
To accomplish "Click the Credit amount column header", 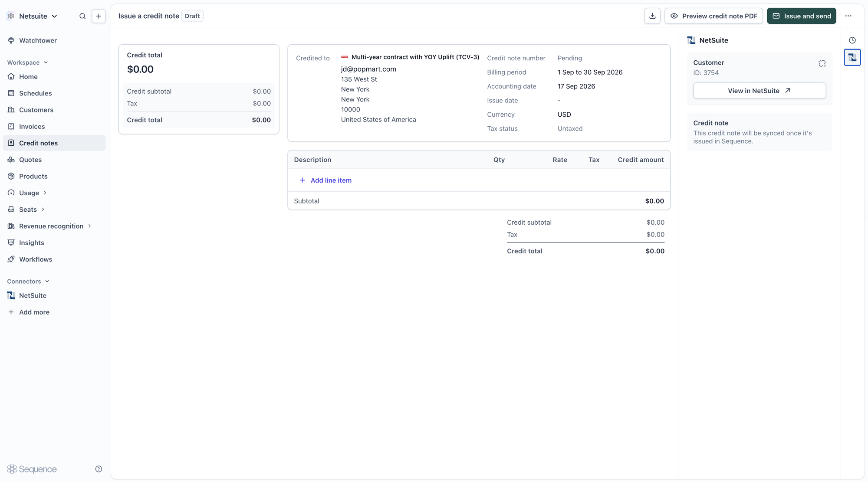I will 641,160.
